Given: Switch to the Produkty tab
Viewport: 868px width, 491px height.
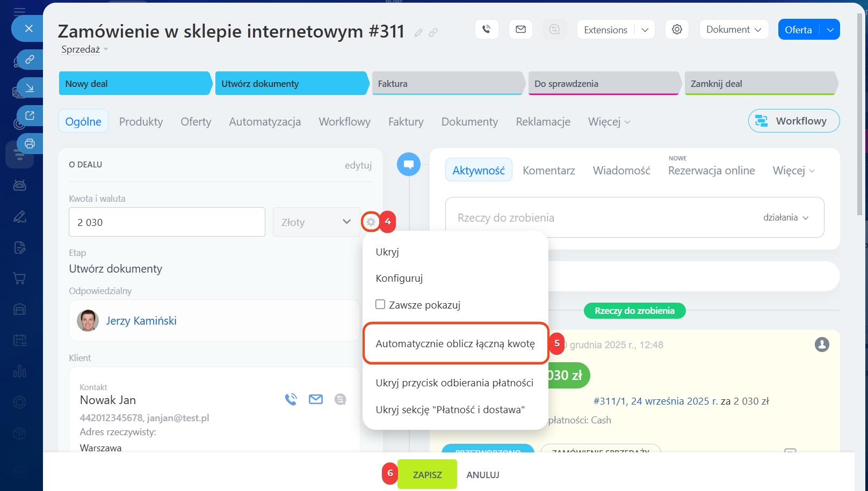Looking at the screenshot, I should coord(141,121).
